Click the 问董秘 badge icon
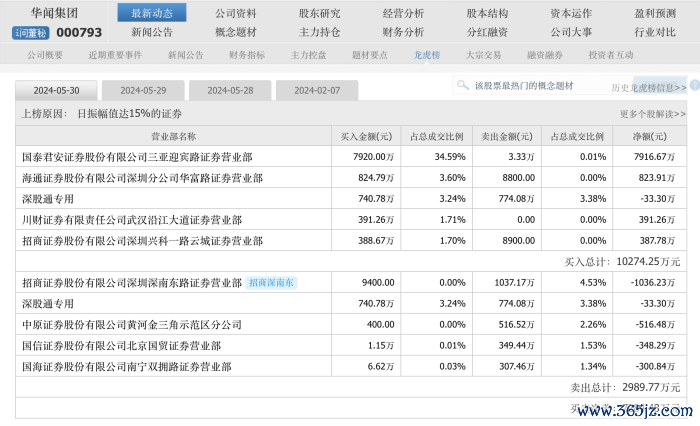This screenshot has height=426, width=700. [x=31, y=33]
